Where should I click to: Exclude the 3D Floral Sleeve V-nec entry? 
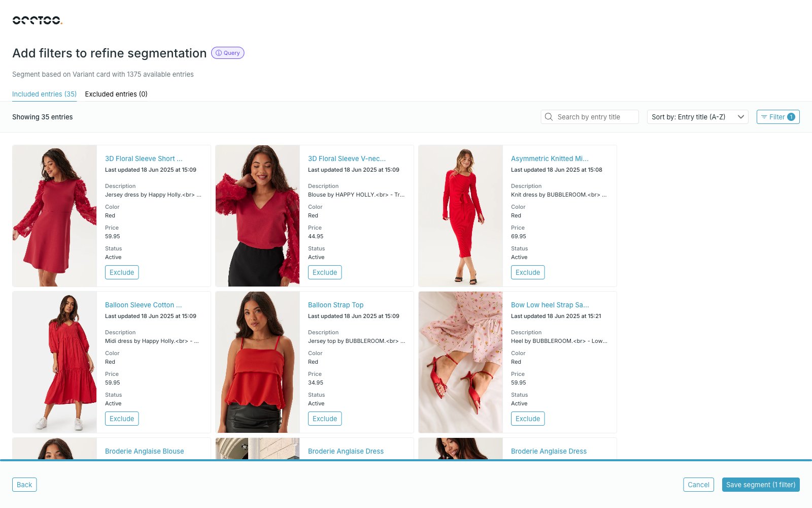click(325, 272)
